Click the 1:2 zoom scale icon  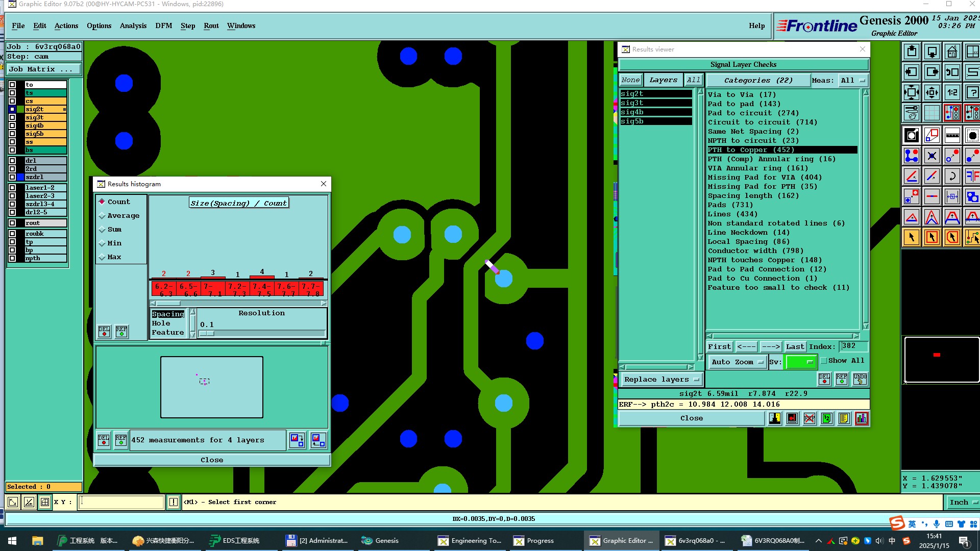tap(952, 93)
